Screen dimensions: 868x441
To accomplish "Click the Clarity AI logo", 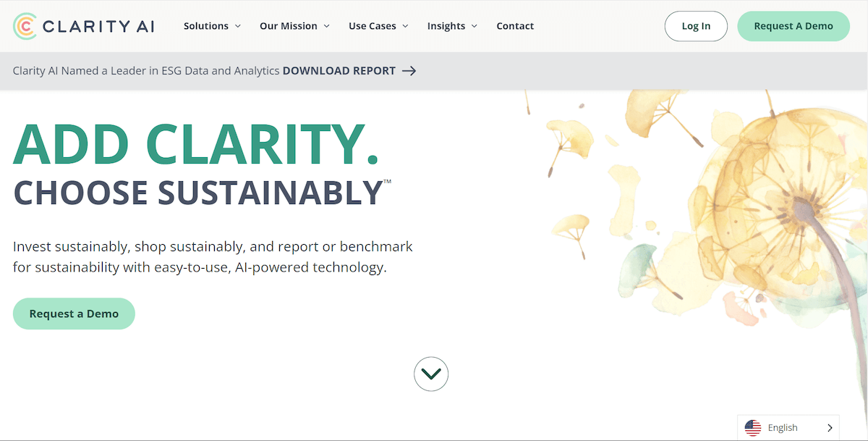I will pos(83,26).
